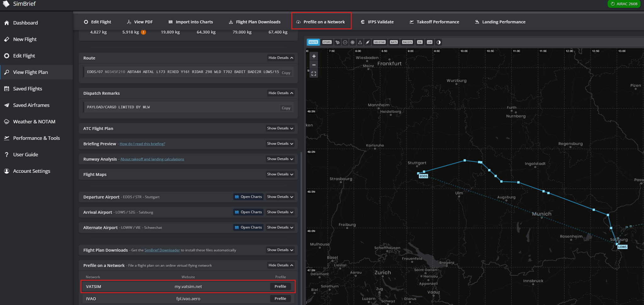The height and width of the screenshot is (305, 644).
Task: Show details for Flight Maps
Action: tap(280, 174)
